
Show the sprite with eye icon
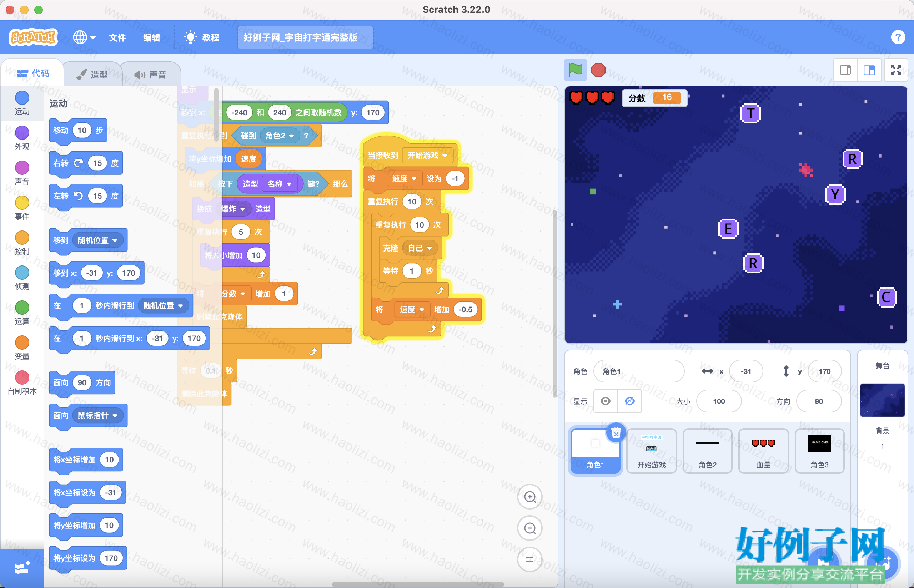tap(606, 401)
